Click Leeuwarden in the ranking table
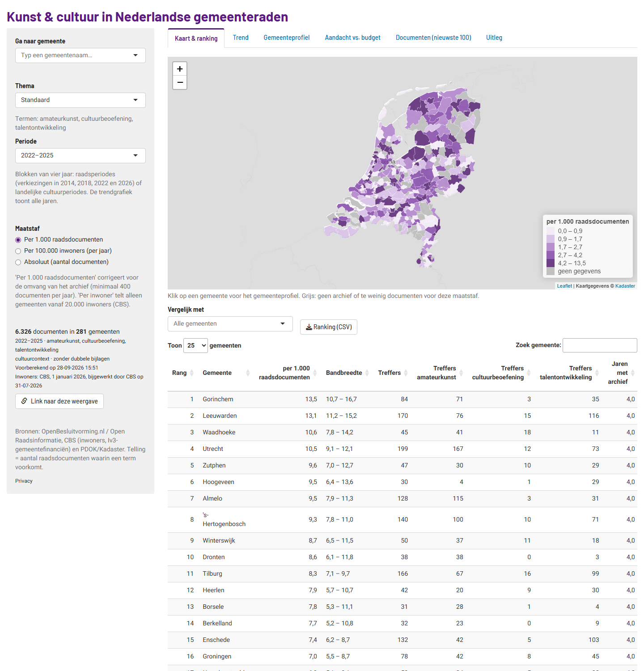Screen dimensions: 644x671 tap(220, 416)
